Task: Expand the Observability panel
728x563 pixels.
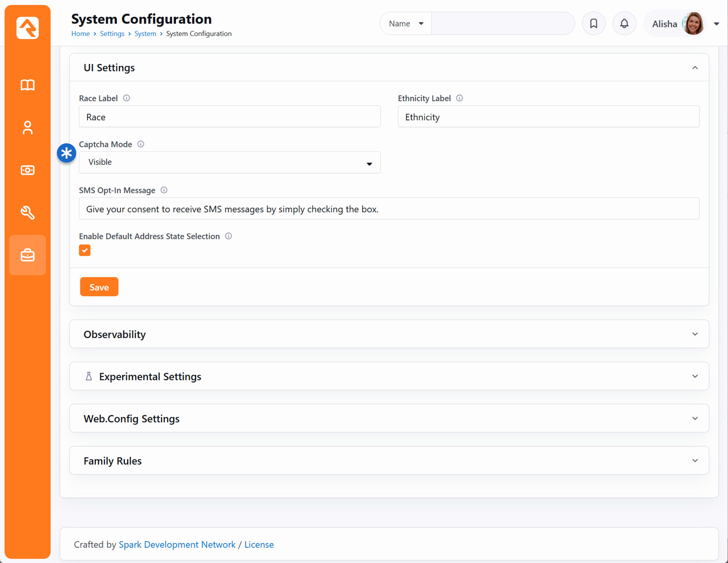Action: 389,334
